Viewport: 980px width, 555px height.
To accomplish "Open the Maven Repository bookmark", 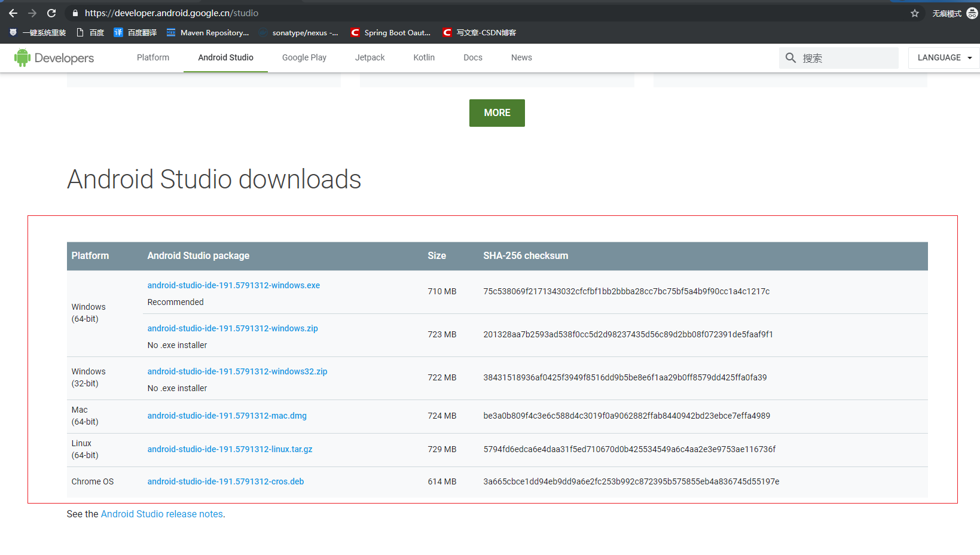I will click(207, 32).
